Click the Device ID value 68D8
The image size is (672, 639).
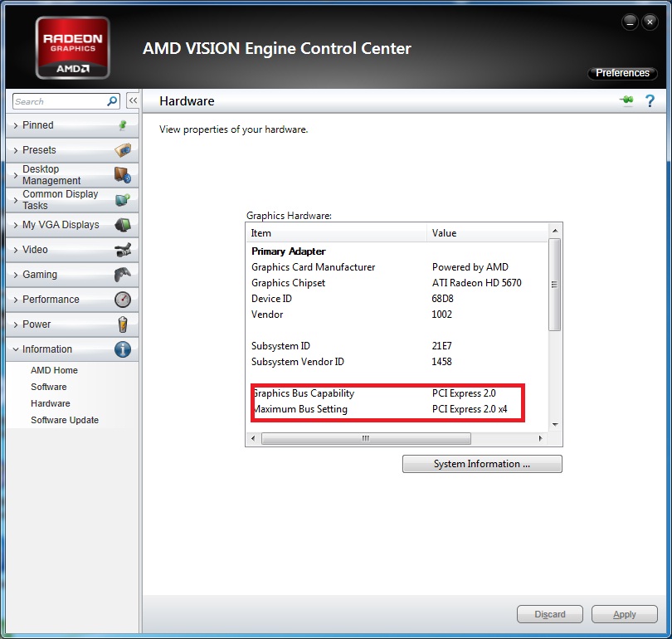click(442, 299)
